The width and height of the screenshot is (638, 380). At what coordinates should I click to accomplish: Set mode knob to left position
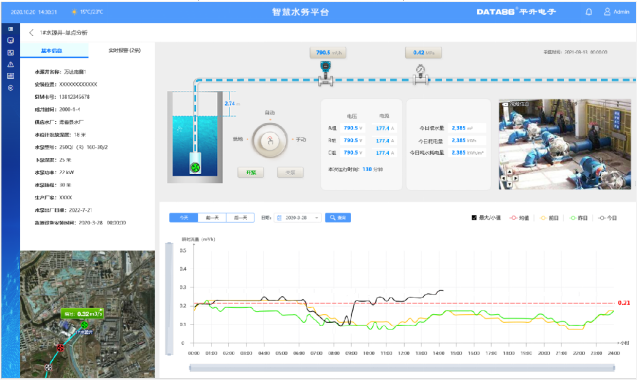pyautogui.click(x=238, y=139)
